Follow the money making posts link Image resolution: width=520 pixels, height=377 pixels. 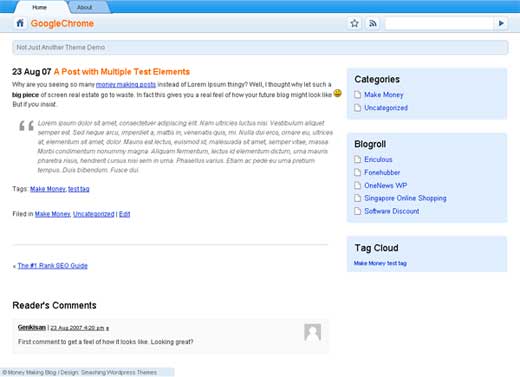[x=126, y=84]
